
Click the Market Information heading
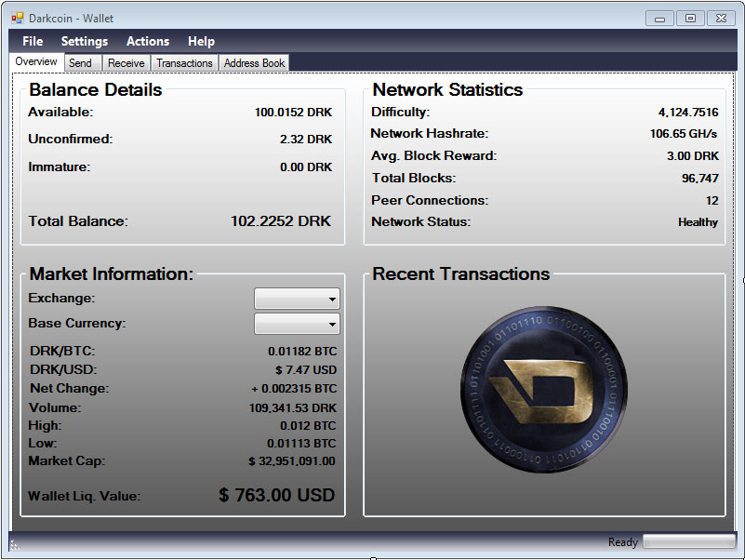(112, 274)
